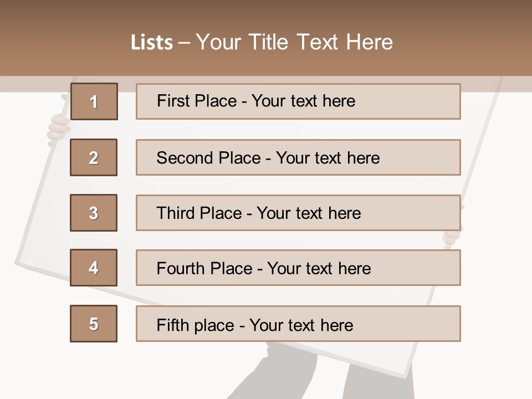
Task: Click the left hand holding the board
Action: (x=57, y=129)
